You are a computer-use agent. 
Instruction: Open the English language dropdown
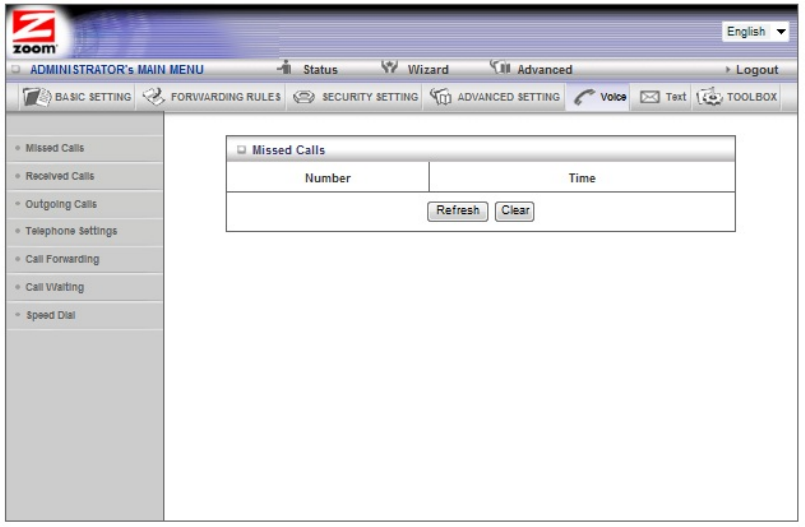pos(755,31)
